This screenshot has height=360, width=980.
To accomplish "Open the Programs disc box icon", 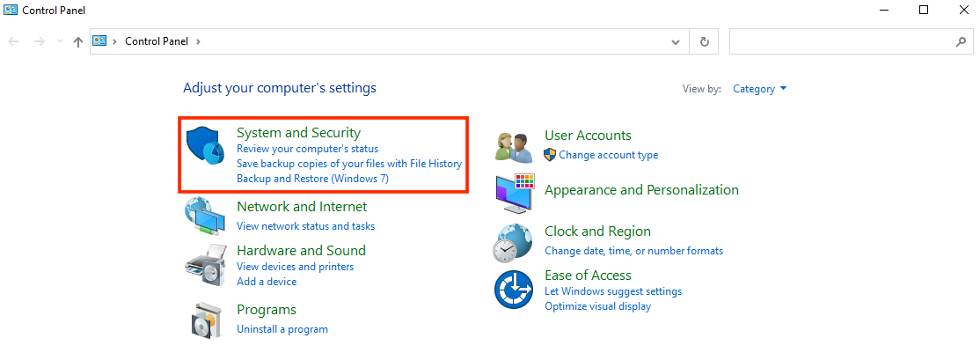I will (206, 320).
